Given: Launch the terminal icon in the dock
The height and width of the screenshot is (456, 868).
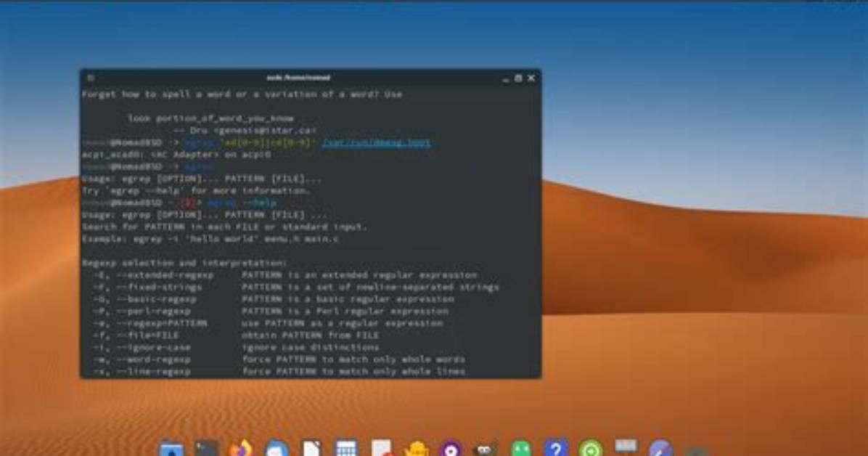Looking at the screenshot, I should coord(207,449).
